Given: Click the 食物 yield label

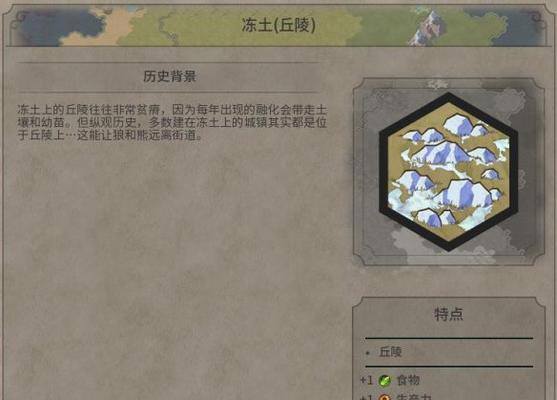Looking at the screenshot, I should (x=408, y=380).
